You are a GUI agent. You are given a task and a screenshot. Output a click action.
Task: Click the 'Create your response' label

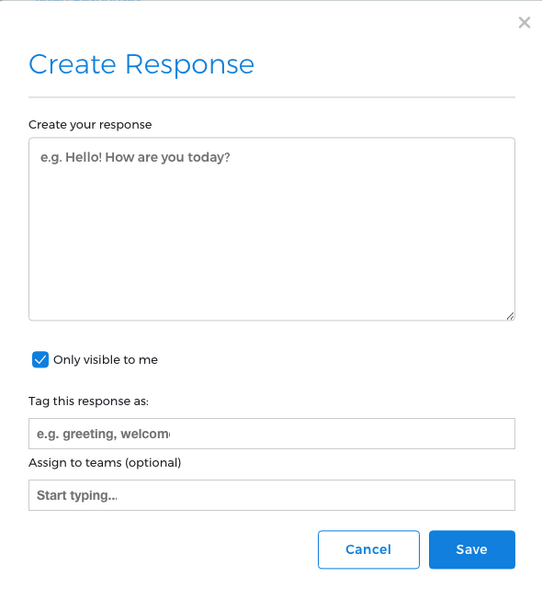pos(90,125)
